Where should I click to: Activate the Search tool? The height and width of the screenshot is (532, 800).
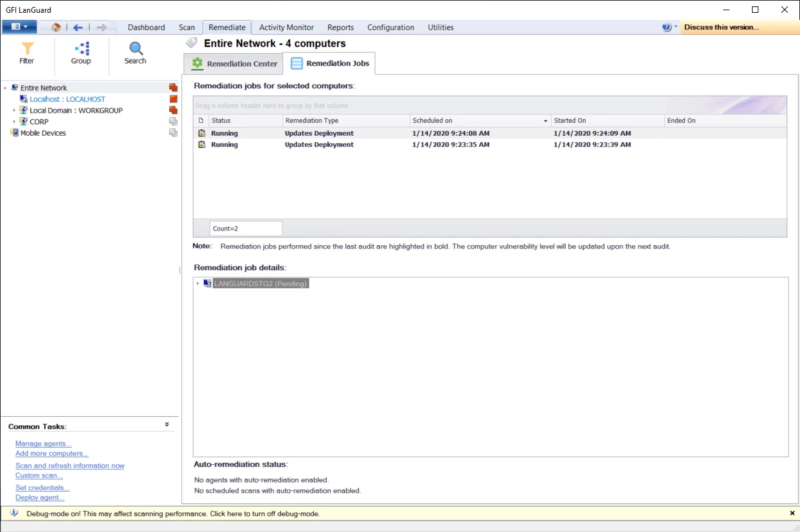[135, 54]
